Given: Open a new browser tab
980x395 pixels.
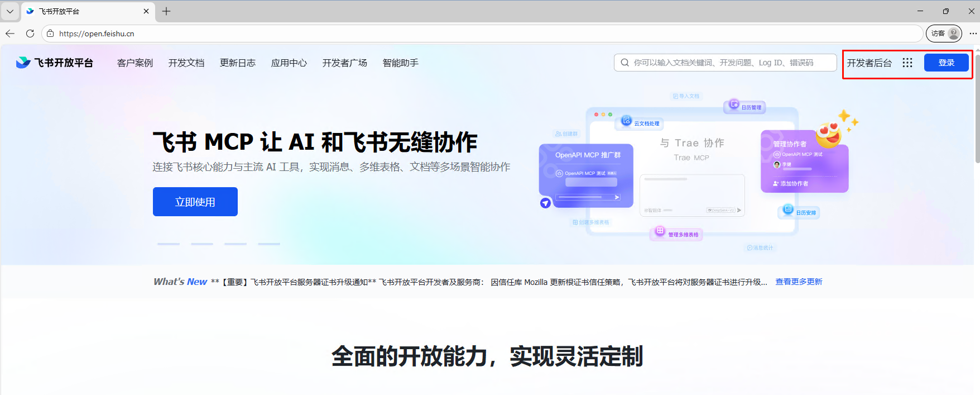Looking at the screenshot, I should [x=166, y=11].
